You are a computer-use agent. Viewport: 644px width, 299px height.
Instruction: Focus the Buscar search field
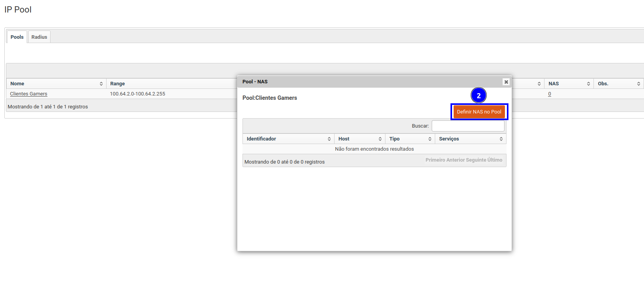point(468,126)
